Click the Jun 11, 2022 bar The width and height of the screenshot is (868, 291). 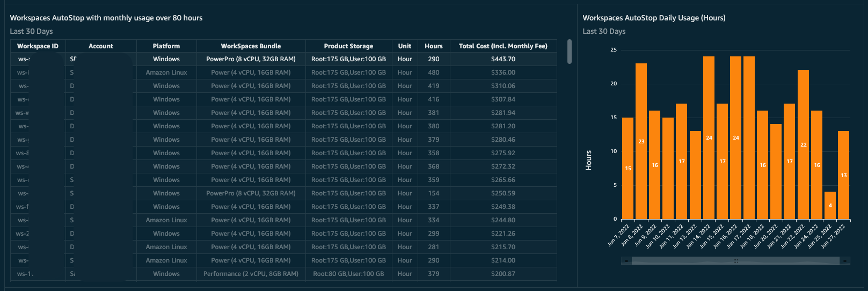pyautogui.click(x=682, y=161)
